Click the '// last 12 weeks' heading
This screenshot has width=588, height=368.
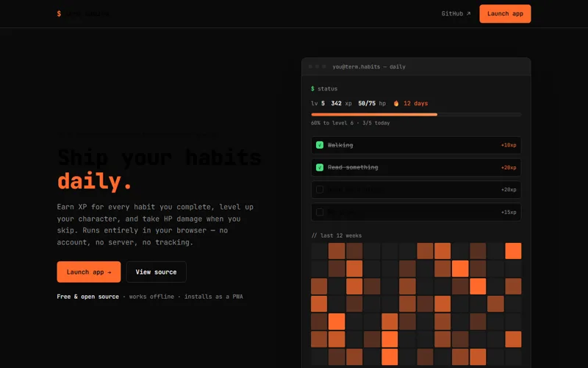tap(337, 236)
